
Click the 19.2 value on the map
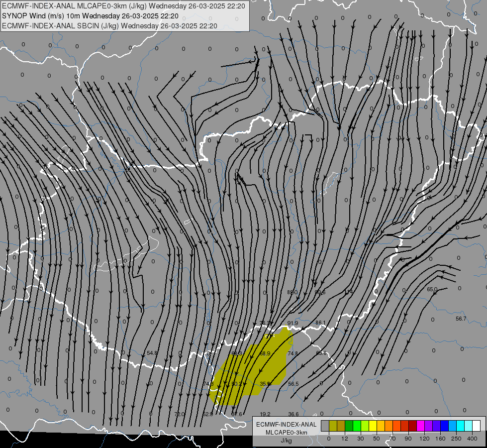(x=265, y=414)
